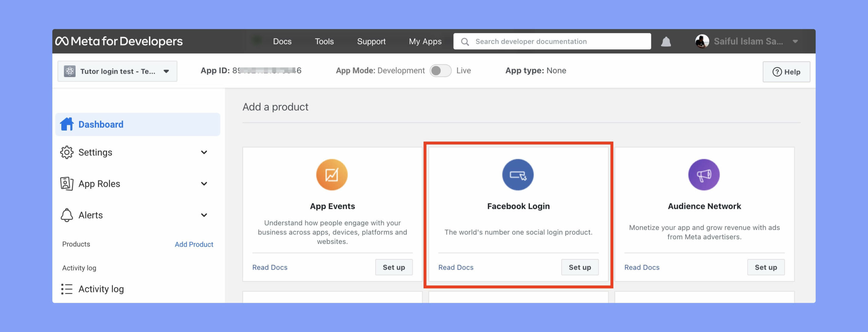Click the Activity log list icon
Screen dimensions: 868x332
[x=67, y=289]
